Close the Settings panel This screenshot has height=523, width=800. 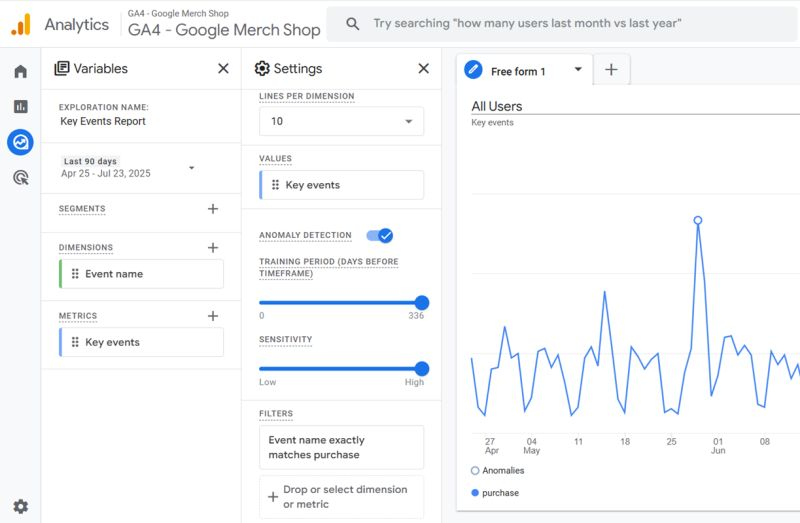coord(423,69)
